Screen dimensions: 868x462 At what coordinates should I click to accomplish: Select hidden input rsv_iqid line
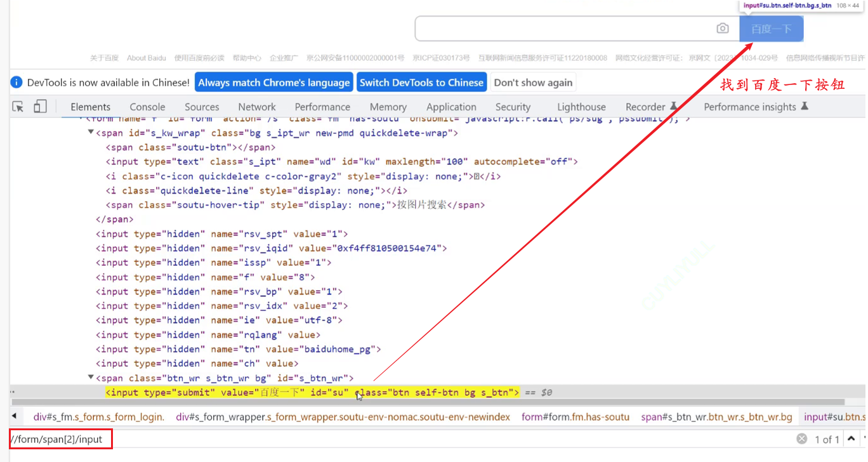coord(272,248)
